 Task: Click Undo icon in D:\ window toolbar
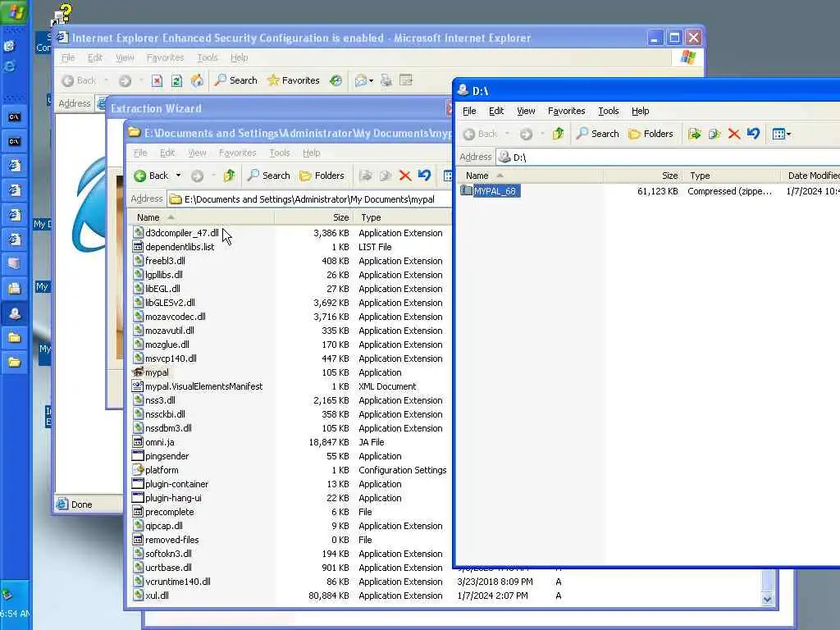tap(753, 134)
